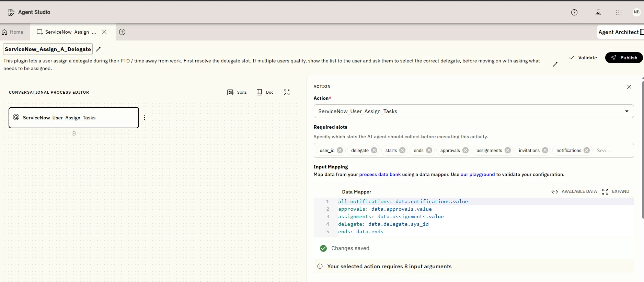Image resolution: width=644 pixels, height=282 pixels.
Task: Open the Agent Architect panel
Action: [x=621, y=32]
